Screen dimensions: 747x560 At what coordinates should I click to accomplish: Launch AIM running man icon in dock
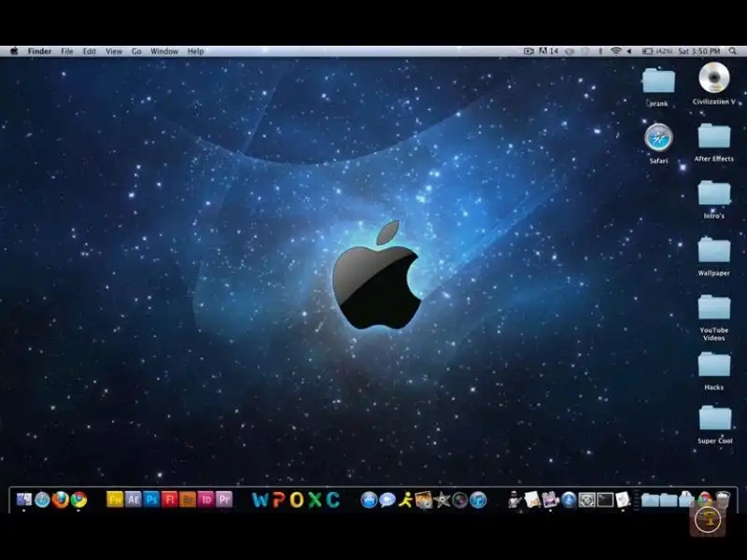[x=405, y=499]
